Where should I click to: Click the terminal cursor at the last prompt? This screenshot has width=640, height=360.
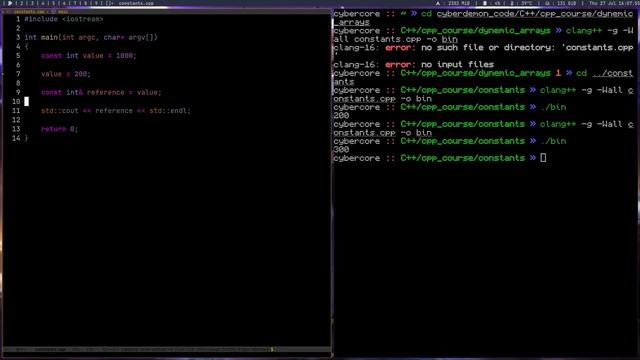tap(543, 158)
